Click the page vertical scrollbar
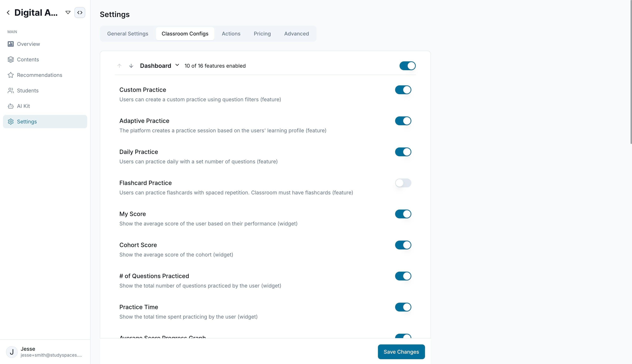Image resolution: width=632 pixels, height=364 pixels. pos(631,72)
